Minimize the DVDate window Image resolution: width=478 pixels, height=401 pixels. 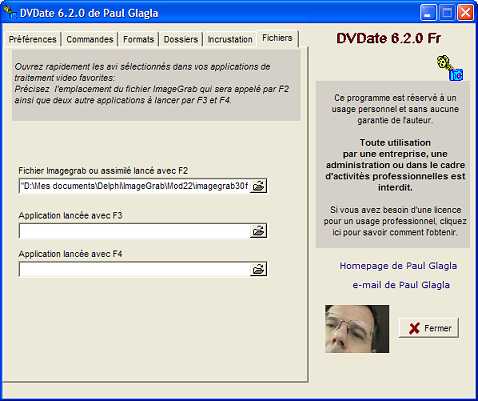click(x=428, y=13)
